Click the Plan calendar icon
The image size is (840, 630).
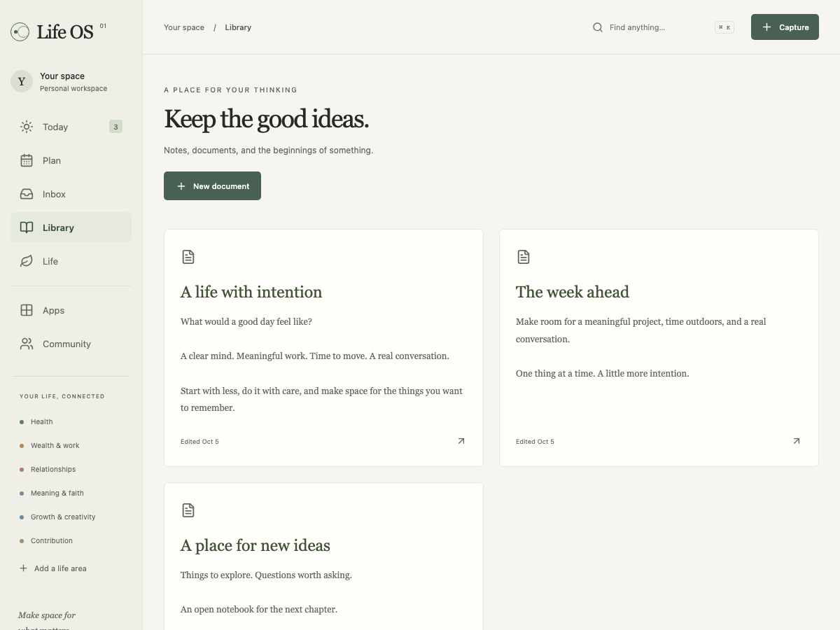point(27,160)
